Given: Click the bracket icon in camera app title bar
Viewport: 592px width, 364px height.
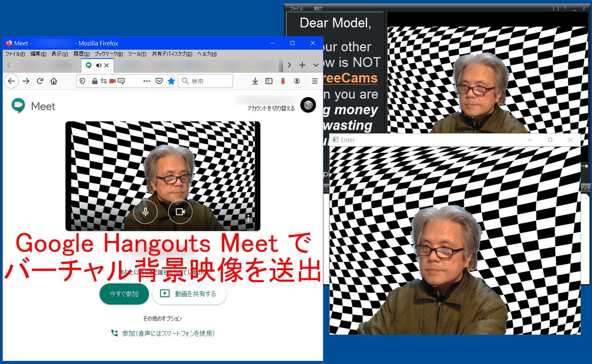Looking at the screenshot, I should click(555, 8).
